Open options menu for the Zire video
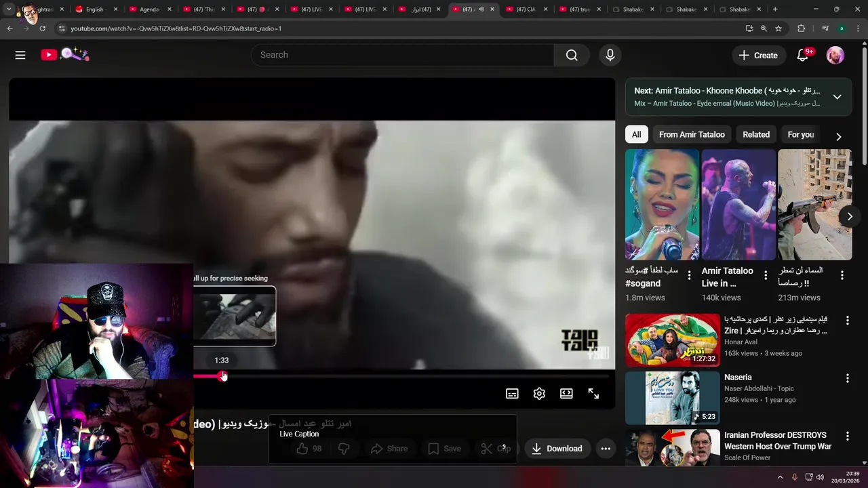The image size is (868, 488). [x=847, y=320]
